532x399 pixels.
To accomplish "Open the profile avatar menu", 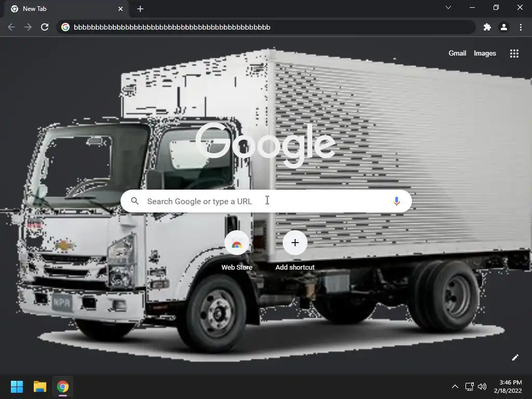I will [504, 27].
